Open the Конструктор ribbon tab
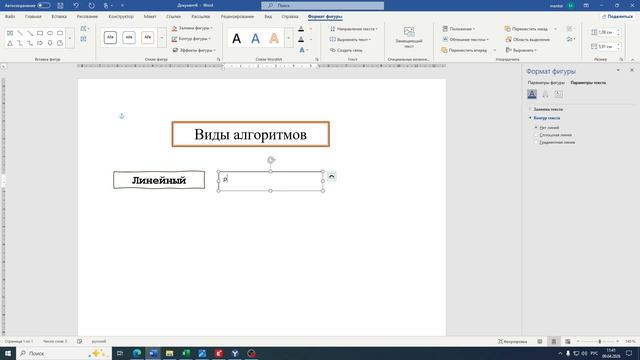Image resolution: width=640 pixels, height=360 pixels. pyautogui.click(x=121, y=17)
